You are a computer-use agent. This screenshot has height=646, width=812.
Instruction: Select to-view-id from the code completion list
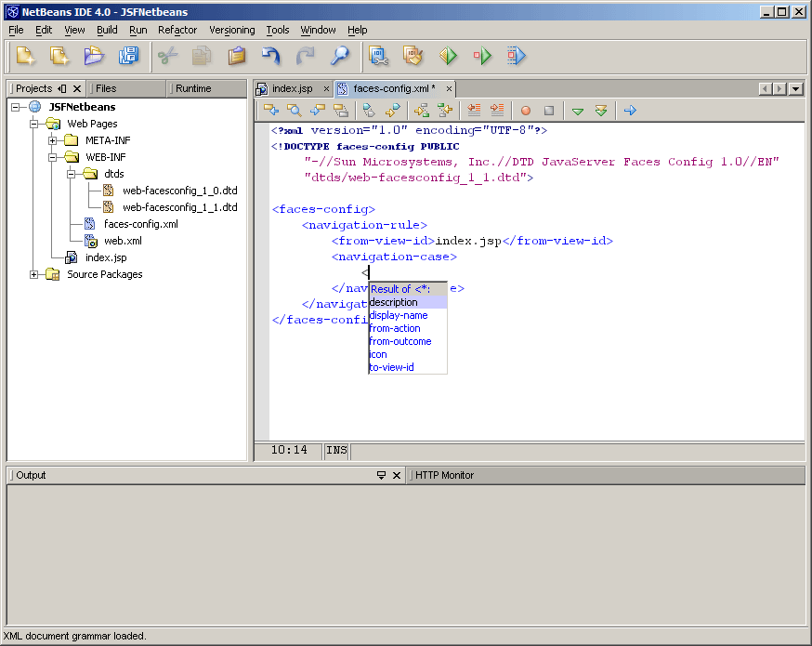(391, 367)
